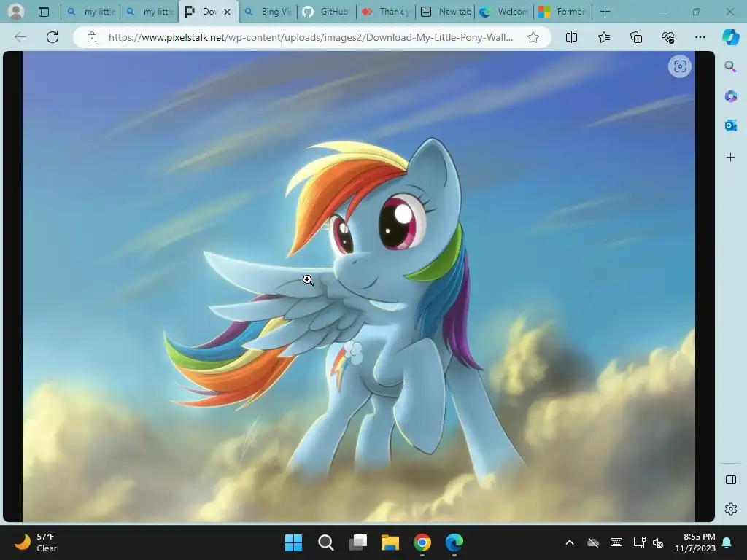
Task: Open Microsoft 365 sidebar app
Action: coord(730,96)
